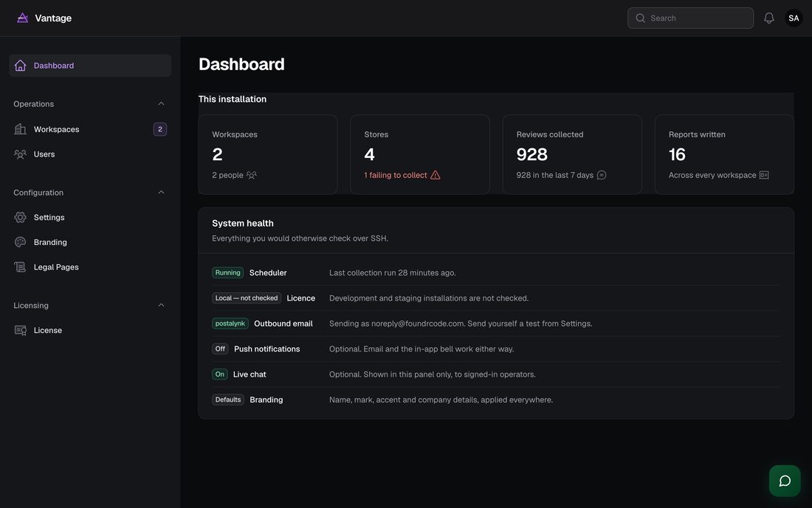Click the magnifier icon in the search box
The image size is (812, 508).
click(x=641, y=18)
